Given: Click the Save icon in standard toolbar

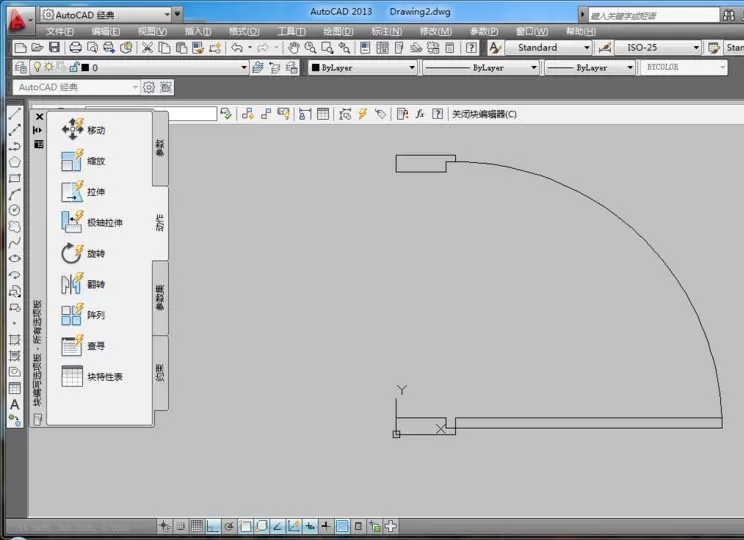Looking at the screenshot, I should pyautogui.click(x=55, y=47).
